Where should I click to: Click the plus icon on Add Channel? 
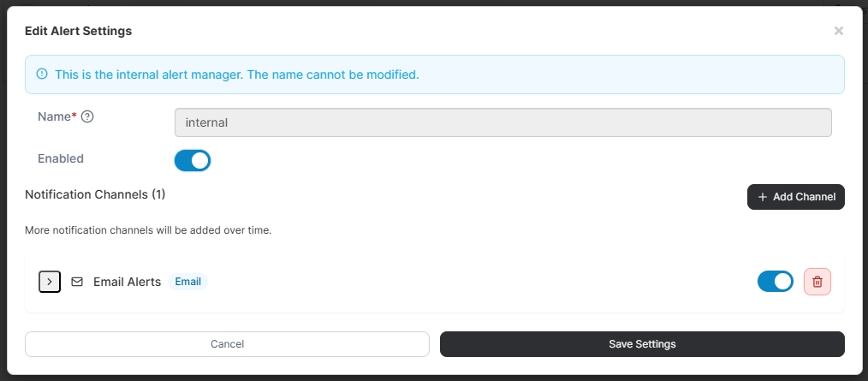click(x=763, y=197)
